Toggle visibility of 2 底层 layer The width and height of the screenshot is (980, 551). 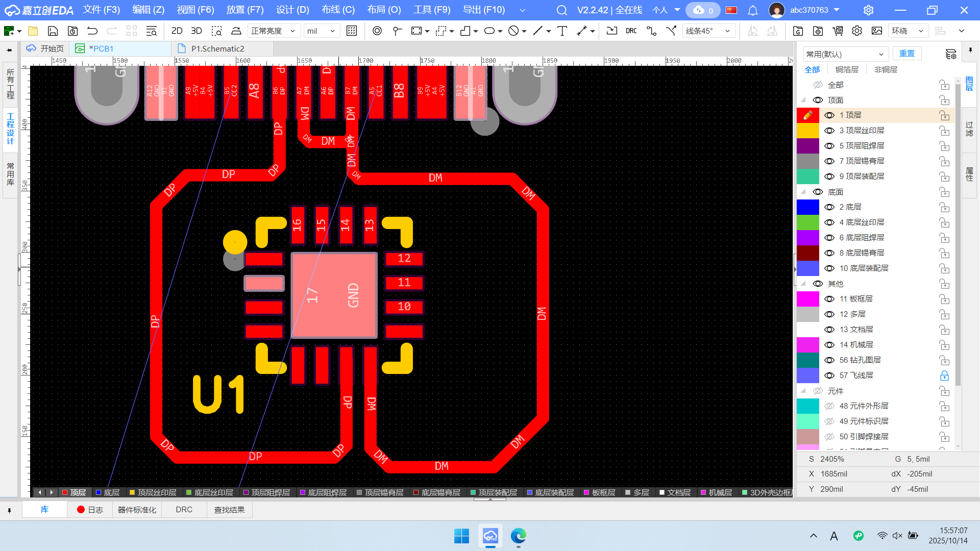(829, 207)
